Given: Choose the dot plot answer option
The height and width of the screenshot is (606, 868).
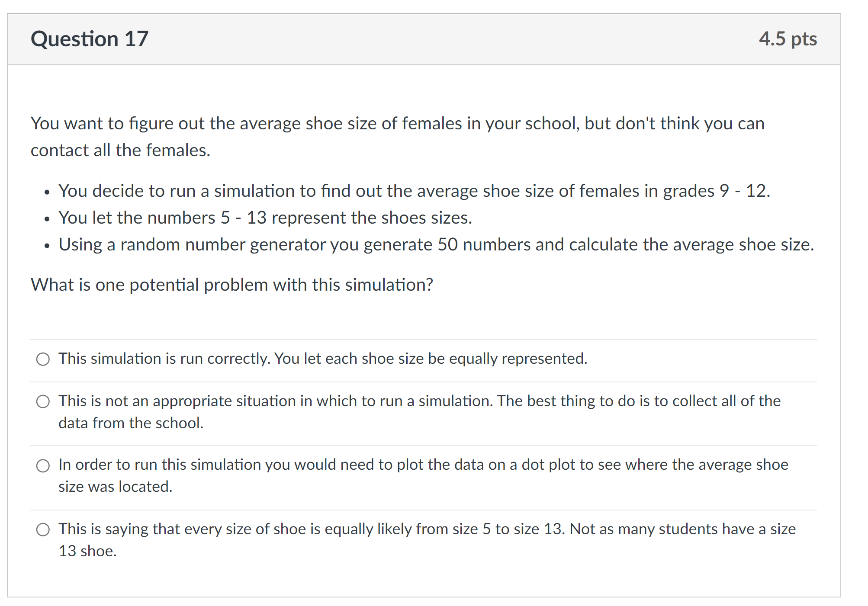Looking at the screenshot, I should click(x=43, y=465).
